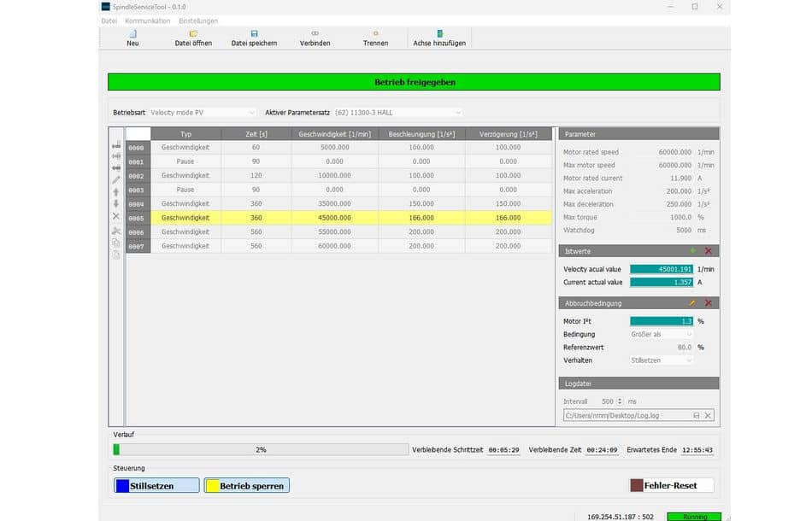
Task: Click the Motor I²t value bar
Action: coord(662,321)
